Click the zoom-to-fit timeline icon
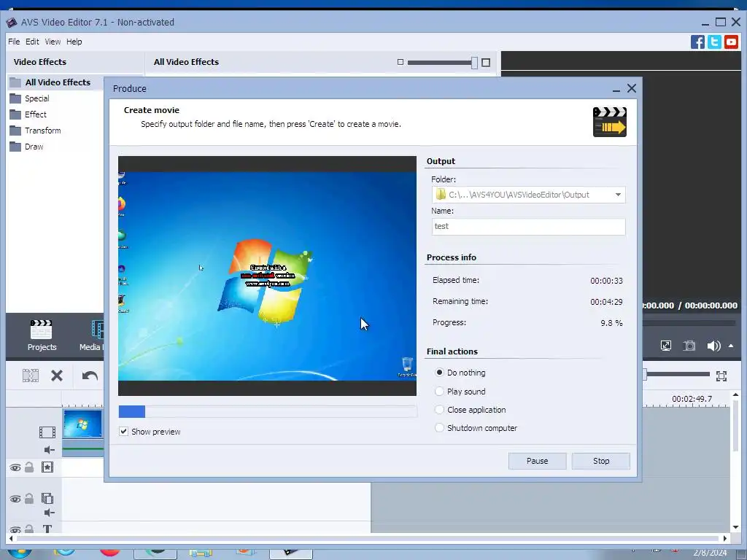Image resolution: width=747 pixels, height=560 pixels. click(721, 376)
